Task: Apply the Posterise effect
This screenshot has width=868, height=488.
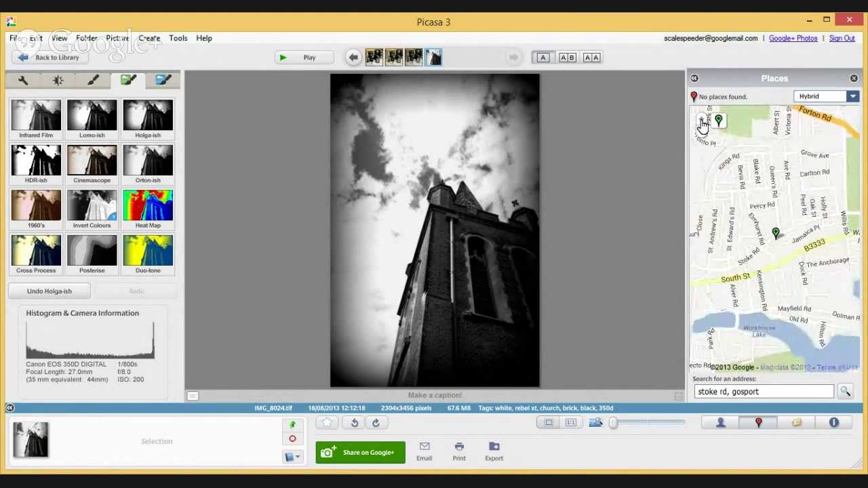Action: tap(92, 254)
